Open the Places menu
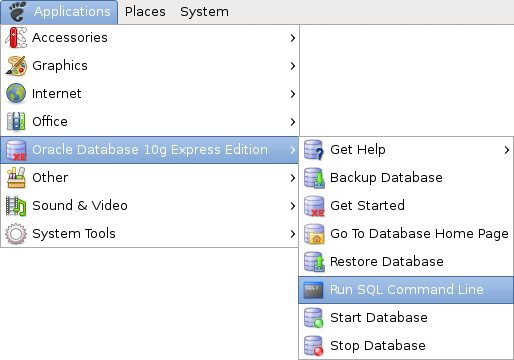The image size is (514, 360). [x=145, y=12]
